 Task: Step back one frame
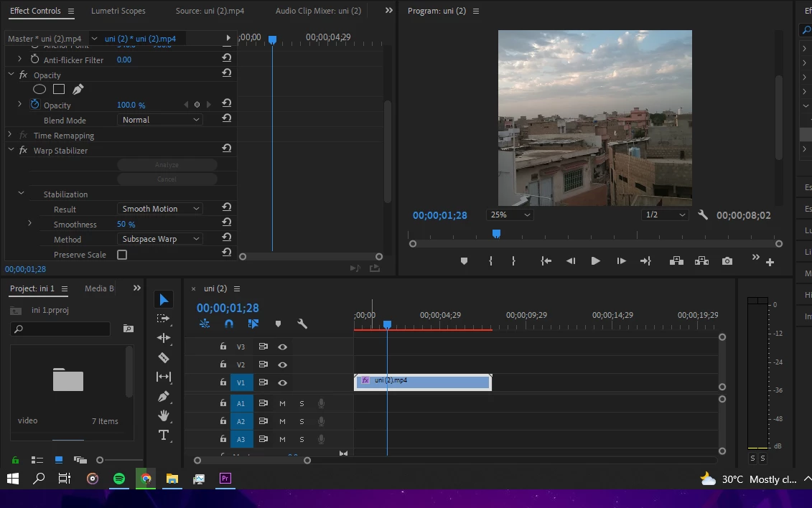click(571, 261)
